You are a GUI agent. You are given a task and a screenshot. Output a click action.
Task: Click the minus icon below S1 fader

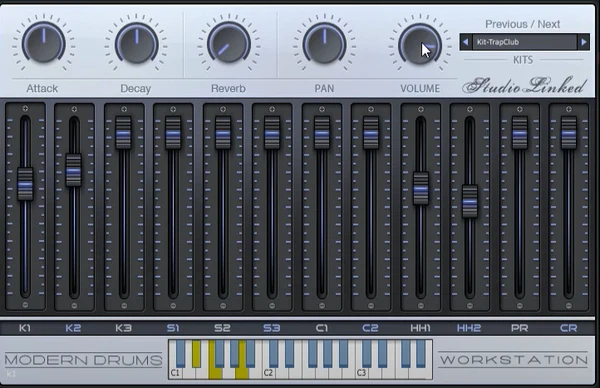[x=173, y=306]
